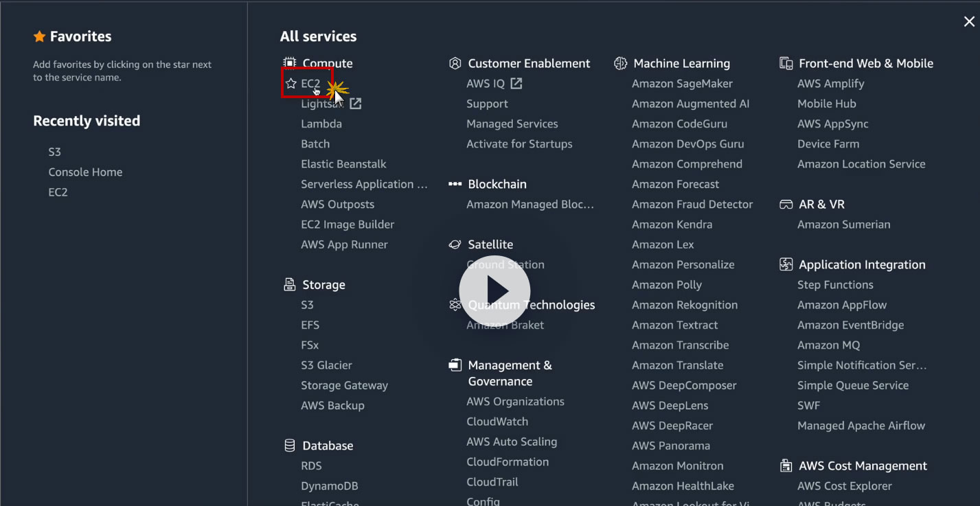The height and width of the screenshot is (506, 980).
Task: Open AWS Backup
Action: pos(332,406)
